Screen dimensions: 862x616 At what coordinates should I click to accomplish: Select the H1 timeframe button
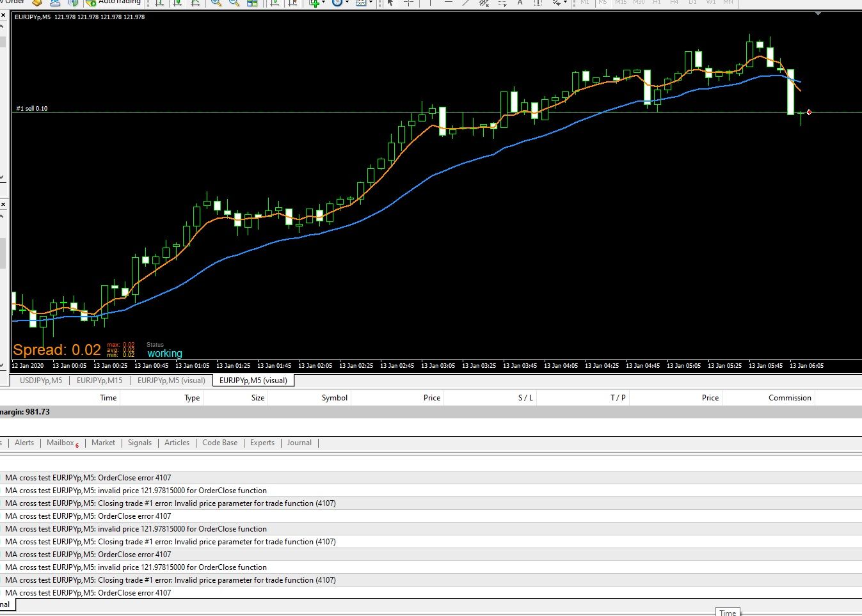pyautogui.click(x=657, y=3)
